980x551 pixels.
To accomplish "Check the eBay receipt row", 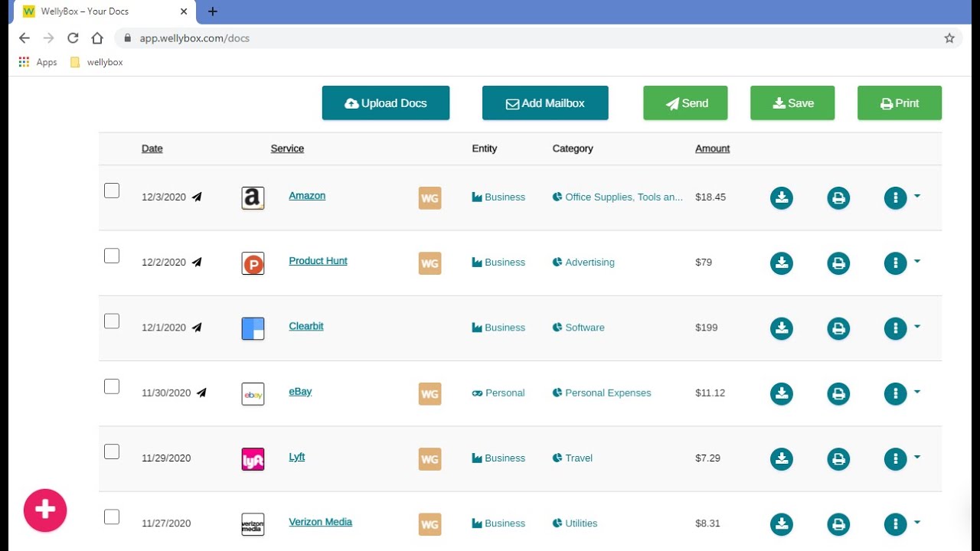I will pos(112,386).
